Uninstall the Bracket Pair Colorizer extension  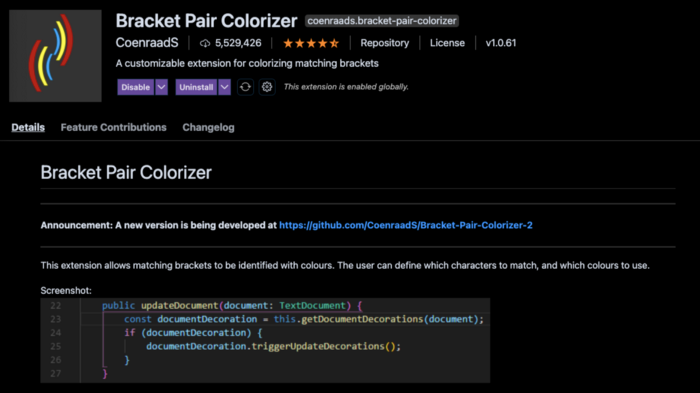pyautogui.click(x=196, y=87)
